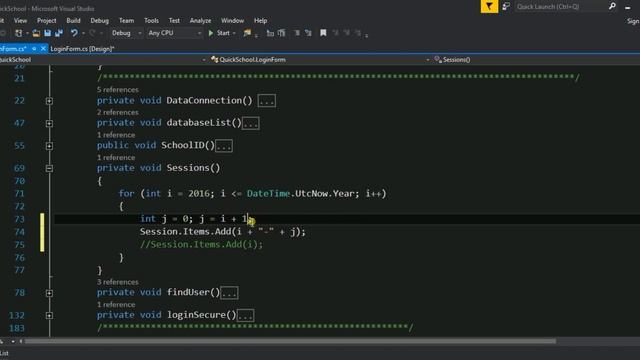Open the Sessions() member dropdown
This screenshot has width=640, height=360.
coord(536,60)
